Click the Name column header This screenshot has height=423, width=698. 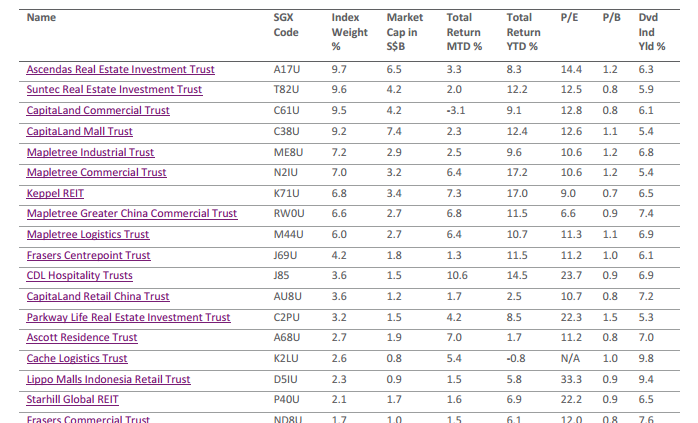click(x=41, y=17)
